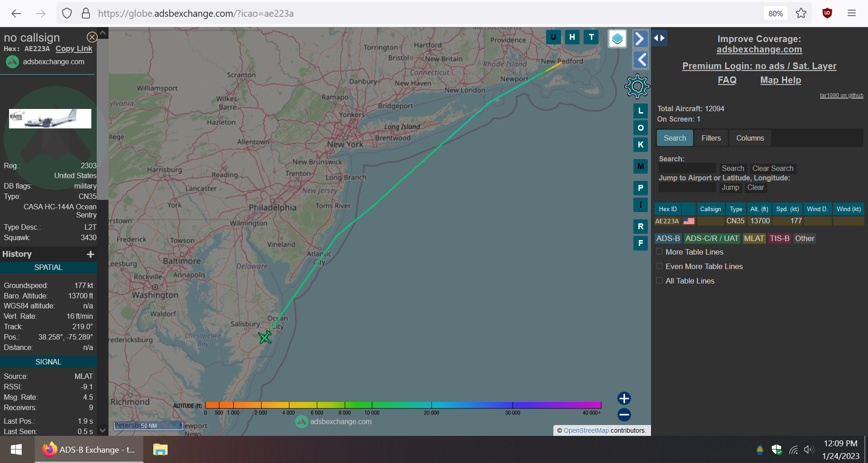The height and width of the screenshot is (463, 868).
Task: Open the FAQ link
Action: (x=727, y=80)
